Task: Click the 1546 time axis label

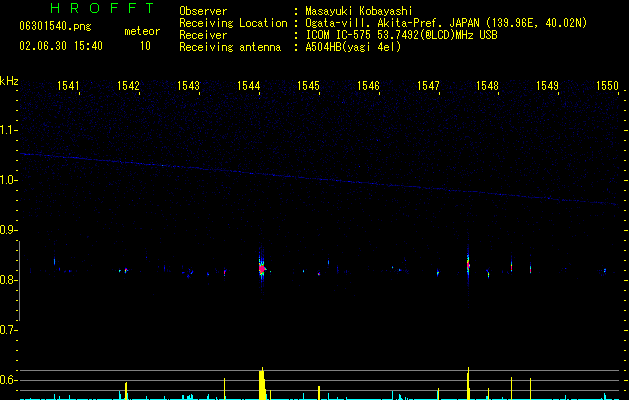Action: [368, 86]
